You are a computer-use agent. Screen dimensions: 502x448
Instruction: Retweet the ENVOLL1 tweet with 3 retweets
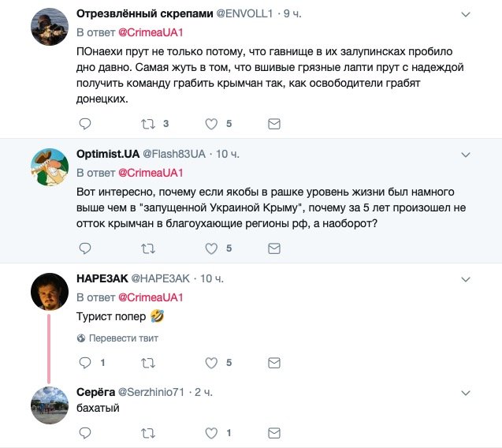pyautogui.click(x=148, y=124)
